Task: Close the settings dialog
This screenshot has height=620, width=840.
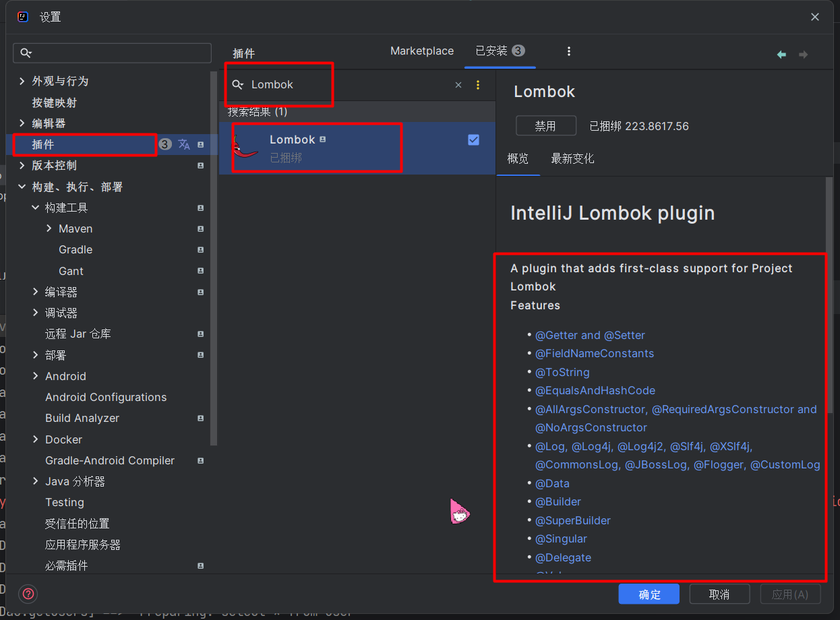Action: pos(815,18)
